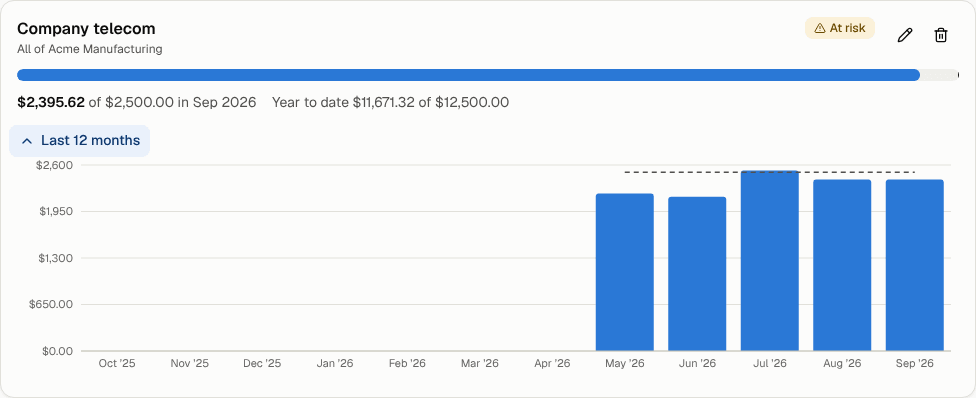Click the $1,300 axis label

[x=56, y=258]
